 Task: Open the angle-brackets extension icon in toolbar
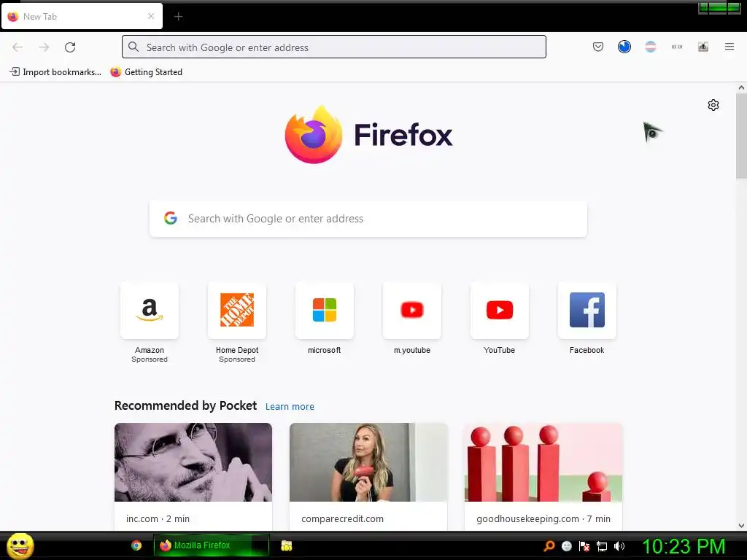[x=676, y=47]
